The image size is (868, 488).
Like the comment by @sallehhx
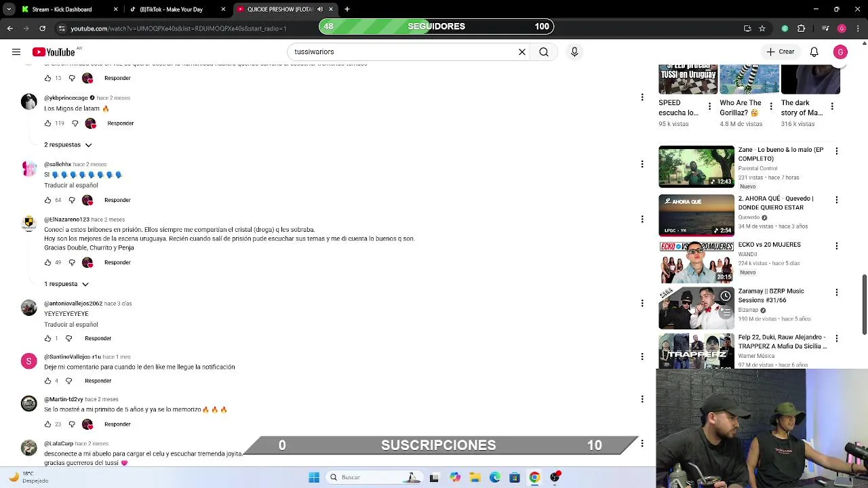point(47,200)
